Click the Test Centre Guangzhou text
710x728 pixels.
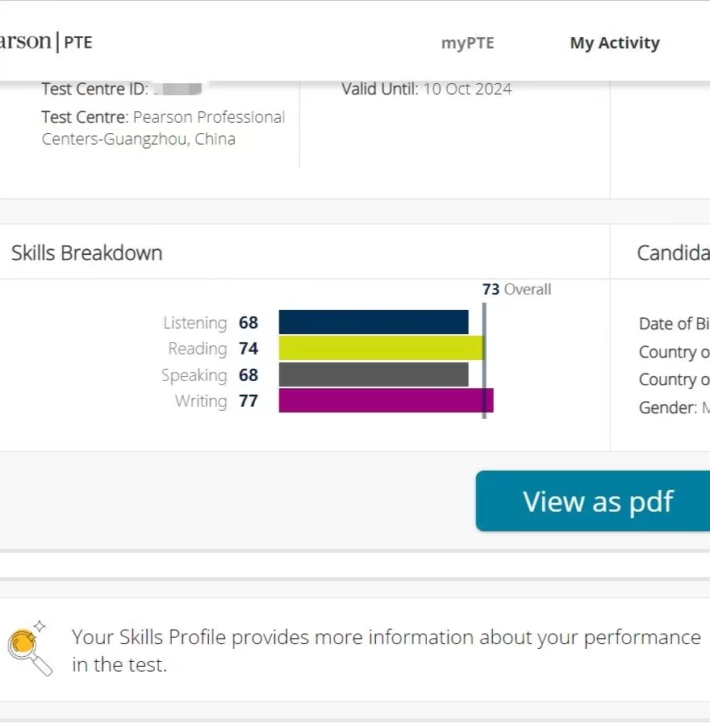click(163, 128)
